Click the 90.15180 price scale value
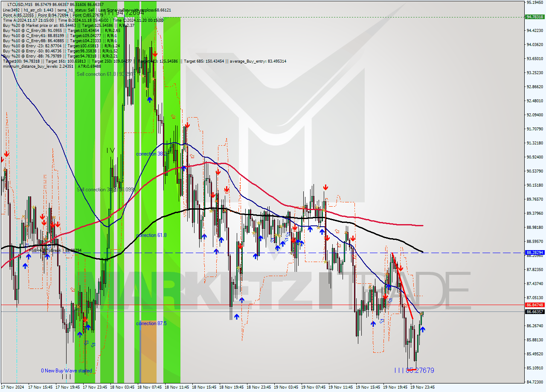The image size is (546, 392). click(x=535, y=185)
